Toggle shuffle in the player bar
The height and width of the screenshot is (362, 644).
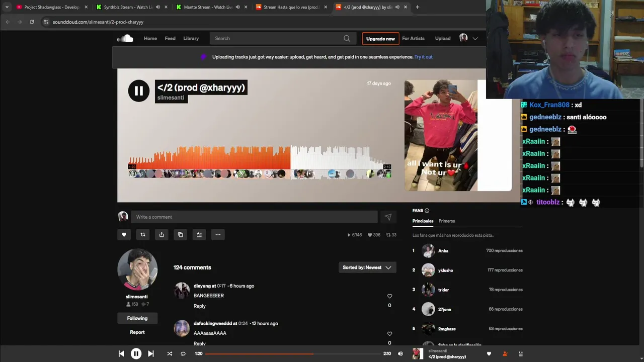click(x=170, y=353)
